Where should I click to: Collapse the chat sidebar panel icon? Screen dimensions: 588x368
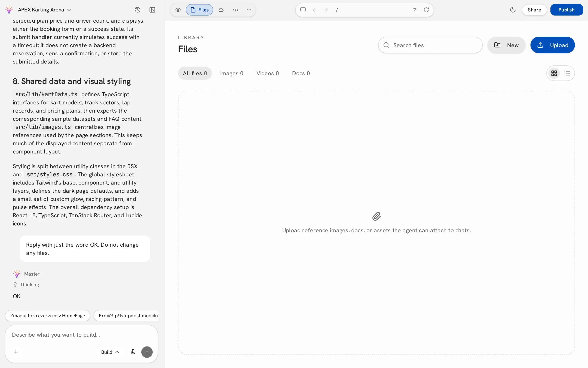pyautogui.click(x=152, y=10)
